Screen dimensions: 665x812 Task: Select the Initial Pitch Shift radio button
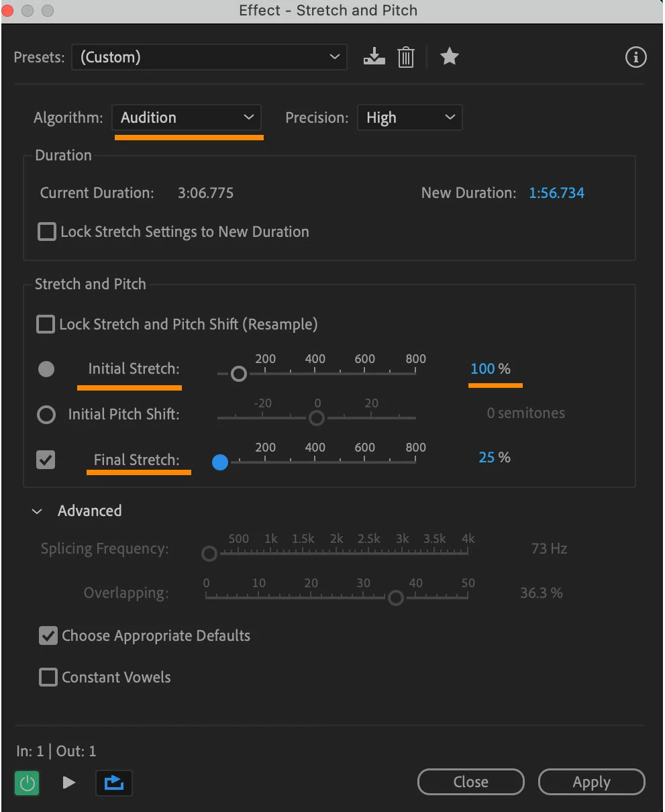tap(46, 415)
